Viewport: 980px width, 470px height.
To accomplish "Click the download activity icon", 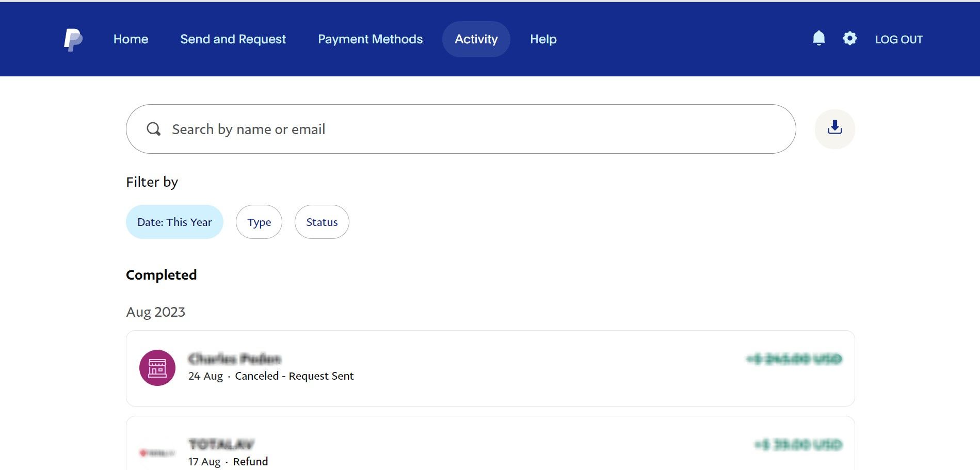I will [x=834, y=128].
